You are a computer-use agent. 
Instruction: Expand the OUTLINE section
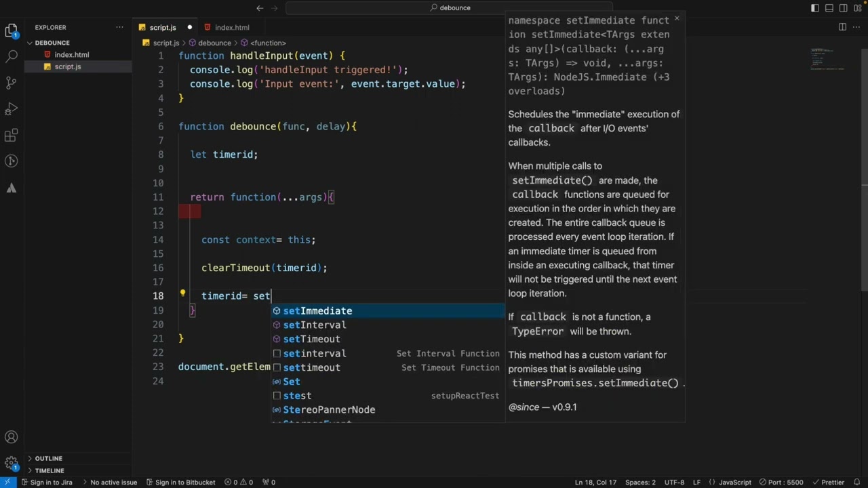tap(78, 458)
